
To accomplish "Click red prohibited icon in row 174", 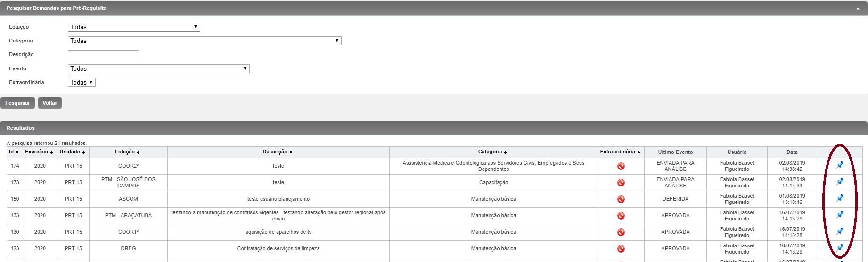I will point(621,166).
